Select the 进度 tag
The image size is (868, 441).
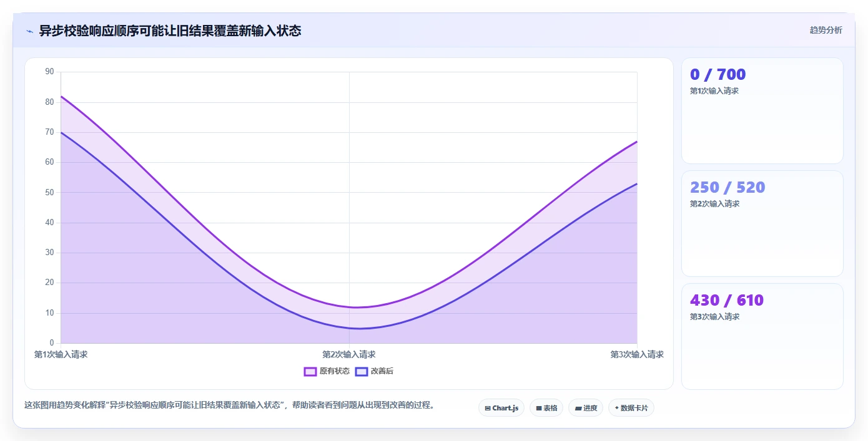(586, 408)
